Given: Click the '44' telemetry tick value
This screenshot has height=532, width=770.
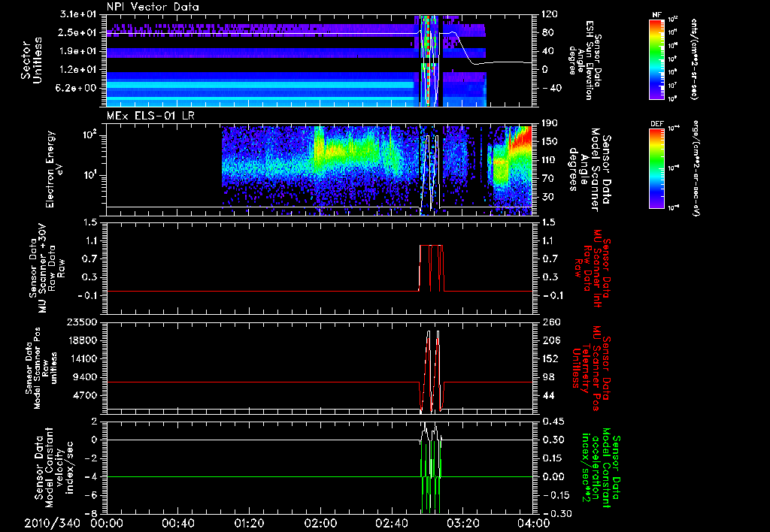Looking at the screenshot, I should tap(547, 395).
